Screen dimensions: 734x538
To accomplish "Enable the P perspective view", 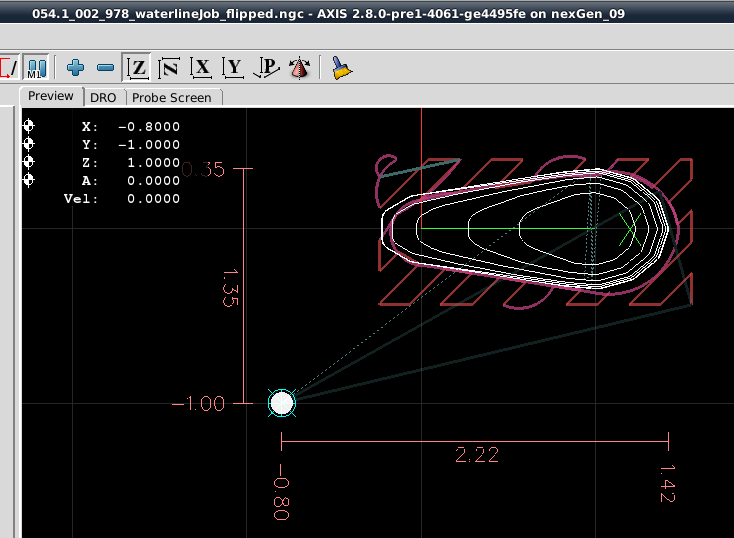I will (266, 68).
